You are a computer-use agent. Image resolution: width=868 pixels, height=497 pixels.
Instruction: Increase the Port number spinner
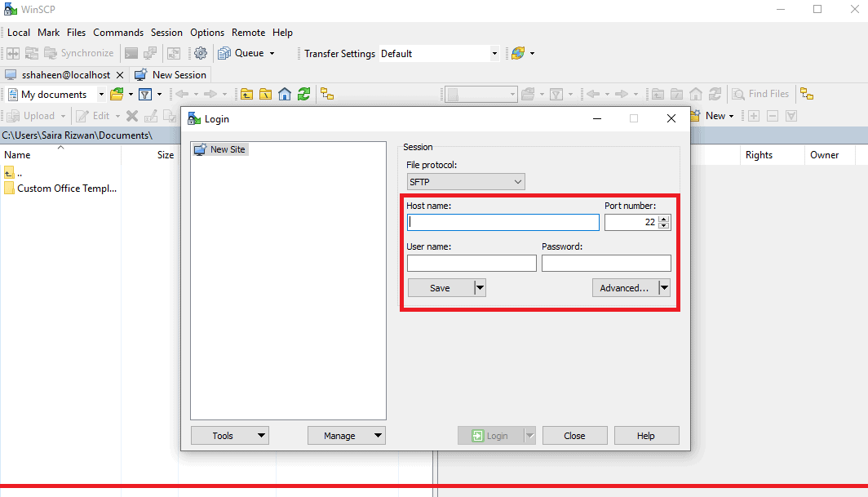pos(664,218)
